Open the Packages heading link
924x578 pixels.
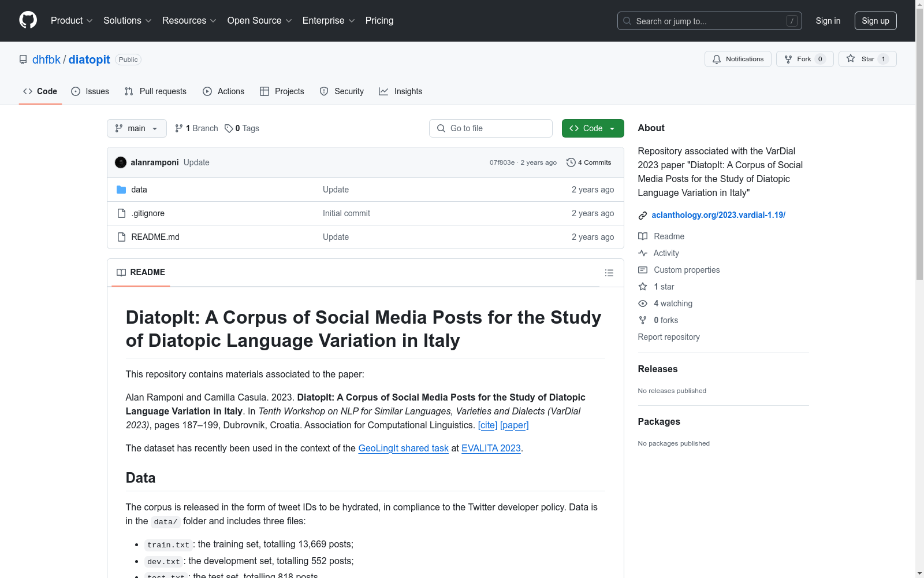coord(659,421)
